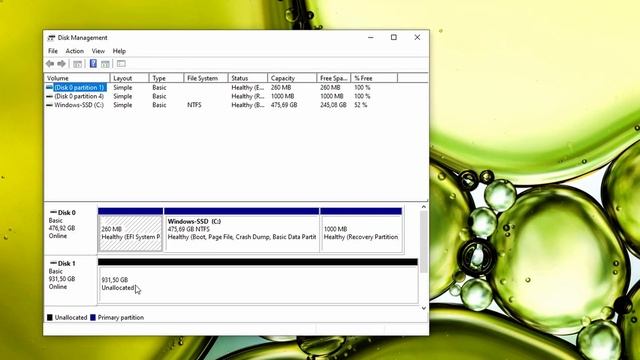Click the 475,69 GB capacity cell

pyautogui.click(x=284, y=105)
